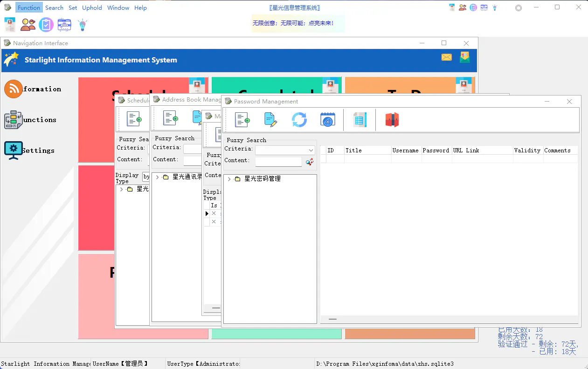This screenshot has height=369, width=588.
Task: Click the Password column header
Action: [436, 150]
